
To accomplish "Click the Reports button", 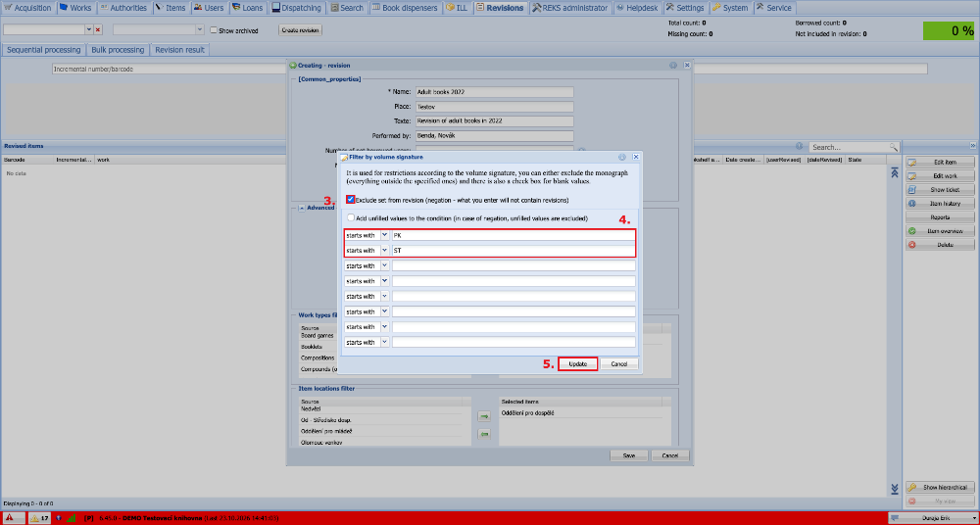I will [940, 217].
